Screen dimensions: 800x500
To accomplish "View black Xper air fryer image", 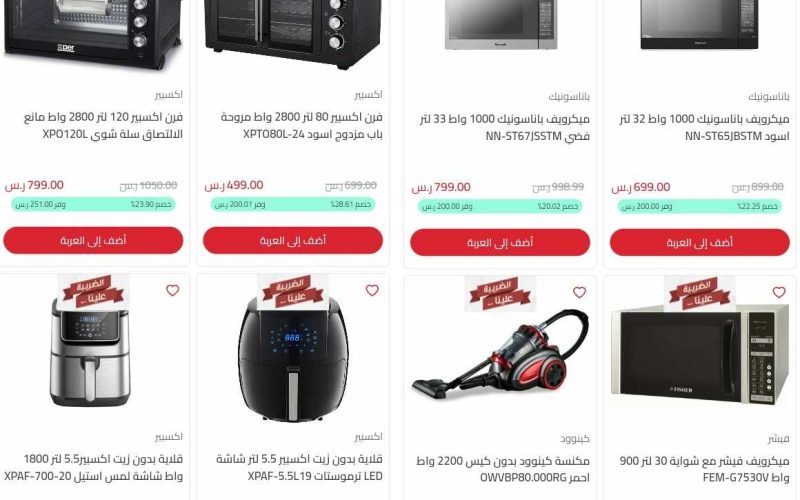I will click(x=293, y=357).
